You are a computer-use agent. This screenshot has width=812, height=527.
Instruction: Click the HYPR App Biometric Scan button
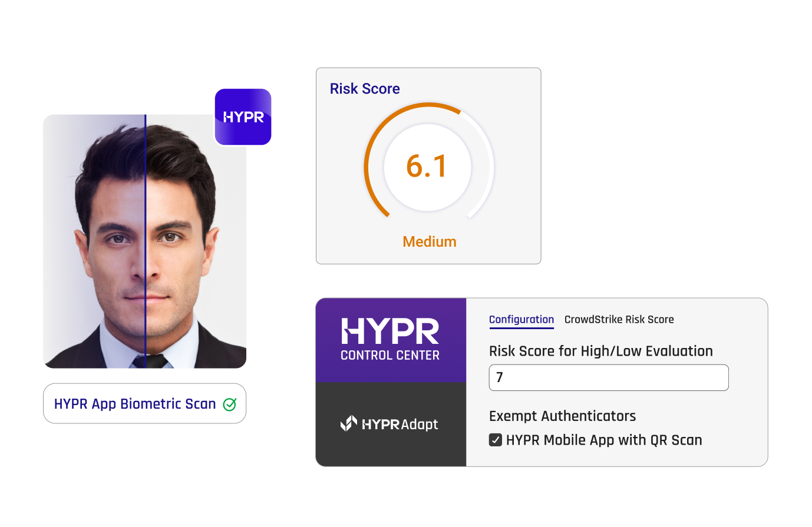[x=144, y=403]
